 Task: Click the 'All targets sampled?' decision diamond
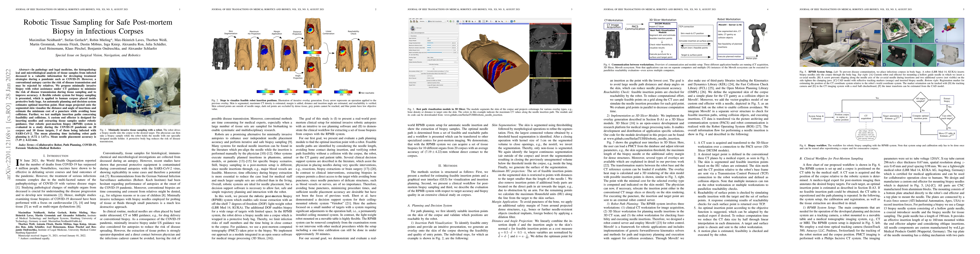[921, 100]
